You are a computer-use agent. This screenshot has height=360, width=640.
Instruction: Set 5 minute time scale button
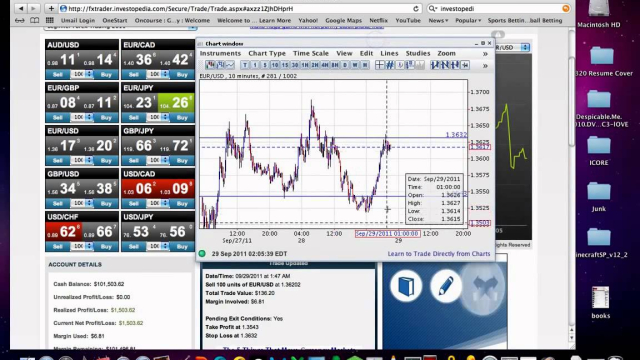click(264, 65)
